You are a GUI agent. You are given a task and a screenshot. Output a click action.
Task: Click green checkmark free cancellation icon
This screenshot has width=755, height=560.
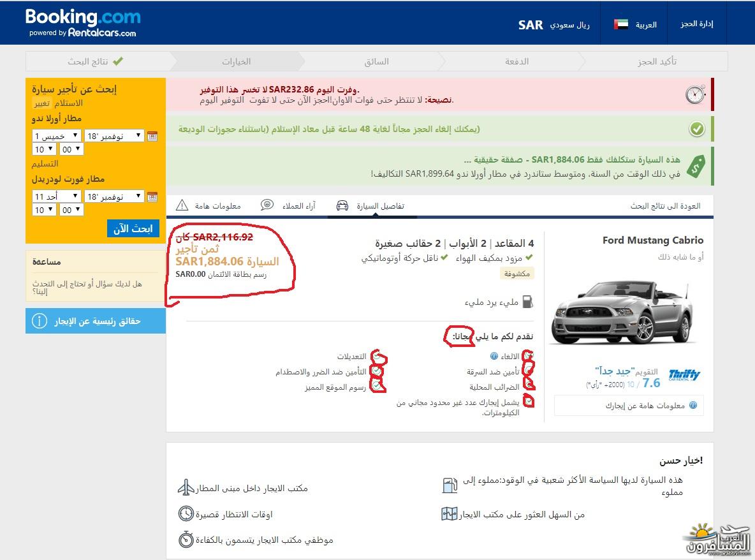(697, 129)
